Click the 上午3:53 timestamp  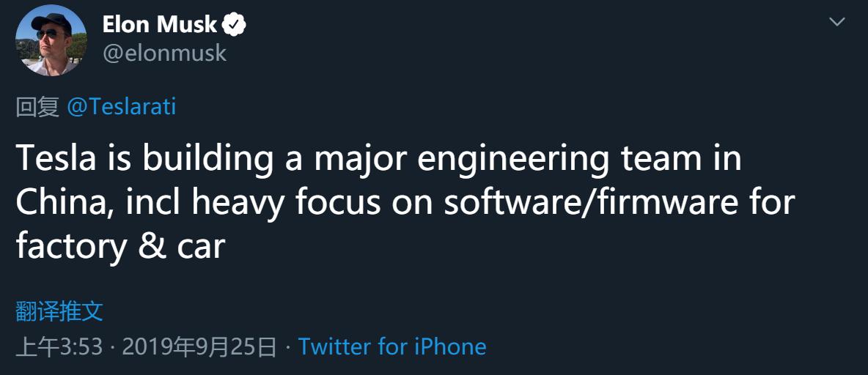[x=59, y=346]
